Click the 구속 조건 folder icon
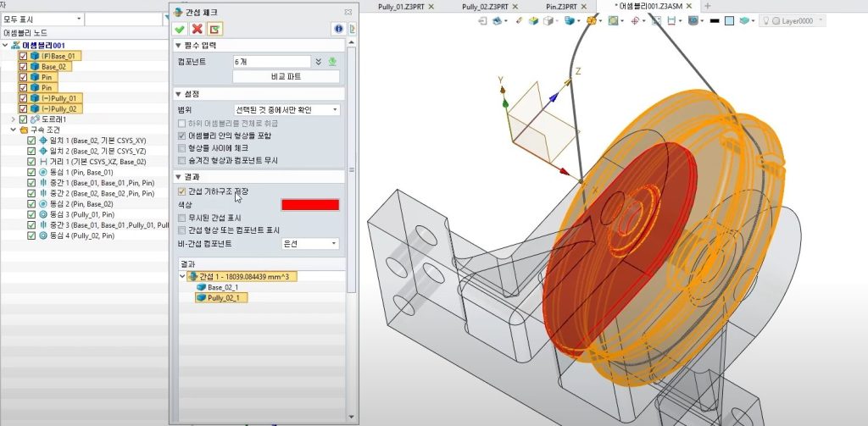This screenshot has height=426, width=868. coord(25,130)
